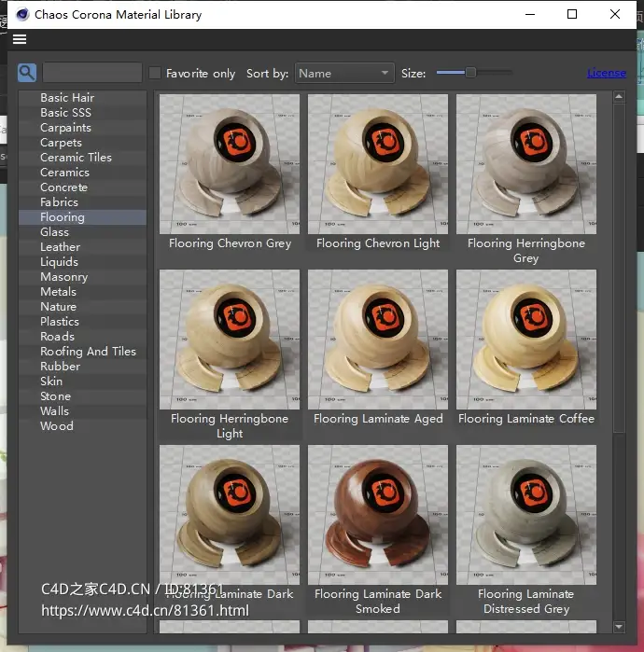Viewport: 644px width, 652px height.
Task: Select the Leather category
Action: point(82,247)
